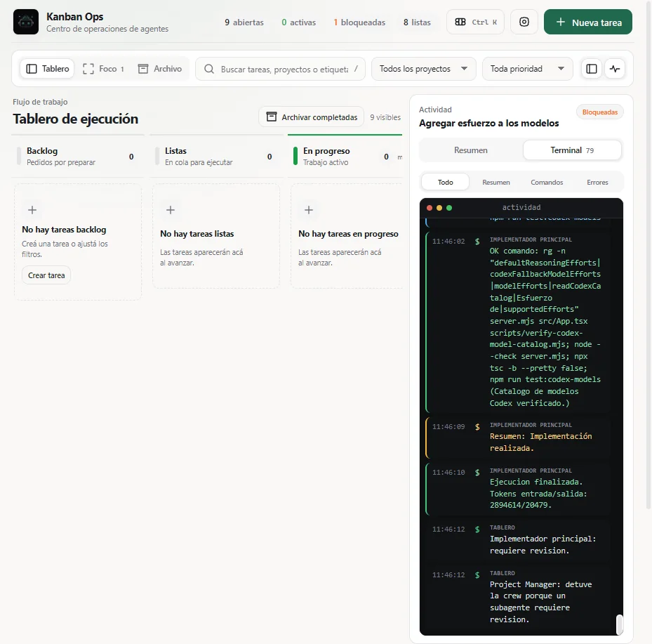
Task: Switch to the Resumen activity tab
Action: point(471,150)
